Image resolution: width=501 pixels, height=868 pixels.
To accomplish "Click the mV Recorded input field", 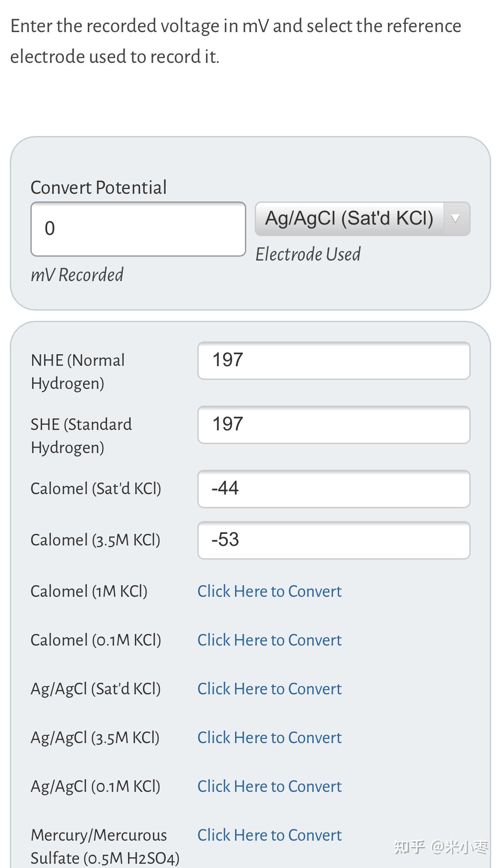I will 138,229.
